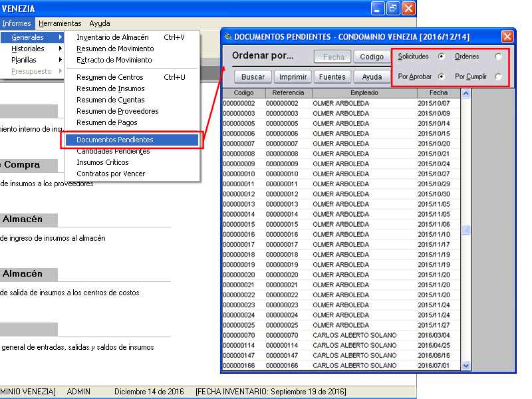This screenshot has height=399, width=532.
Task: Select the Ordenes radio button
Action: (498, 57)
